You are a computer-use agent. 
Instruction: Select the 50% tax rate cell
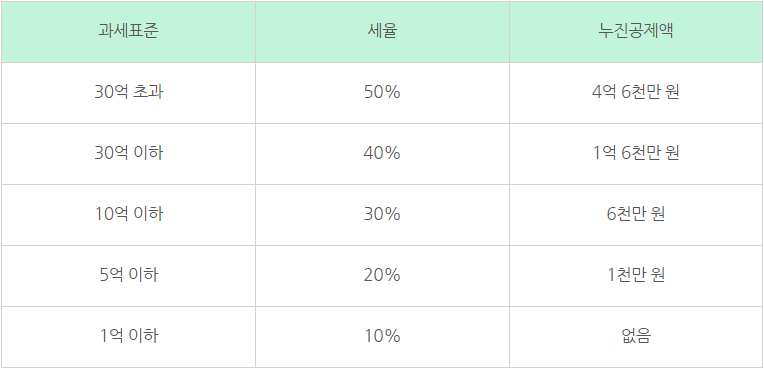click(382, 93)
